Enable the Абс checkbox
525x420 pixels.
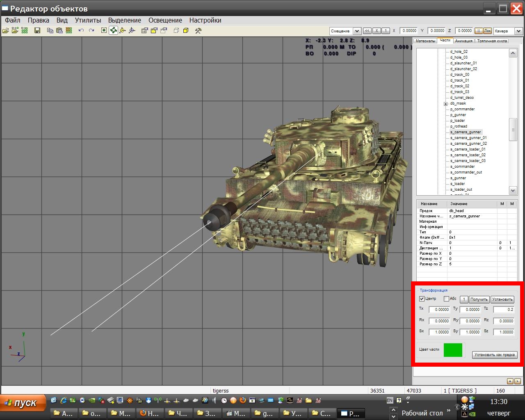coord(446,299)
